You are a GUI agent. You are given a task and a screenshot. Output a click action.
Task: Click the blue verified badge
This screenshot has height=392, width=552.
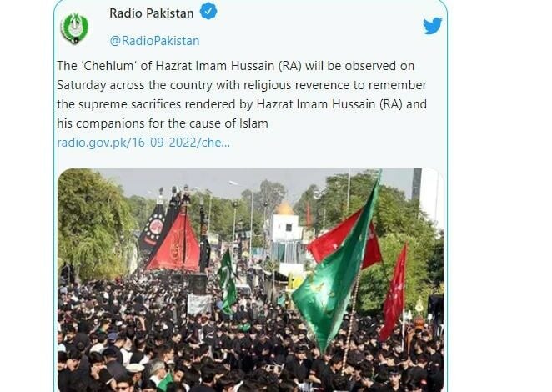click(x=208, y=11)
